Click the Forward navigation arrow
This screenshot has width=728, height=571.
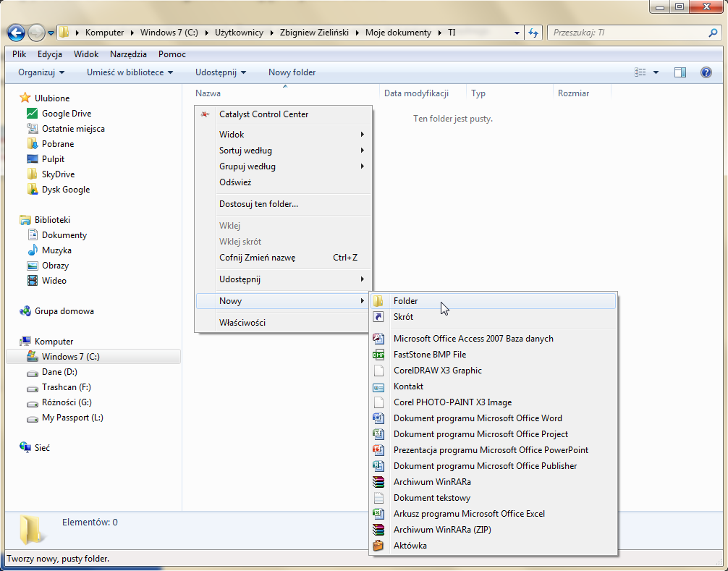pyautogui.click(x=36, y=33)
